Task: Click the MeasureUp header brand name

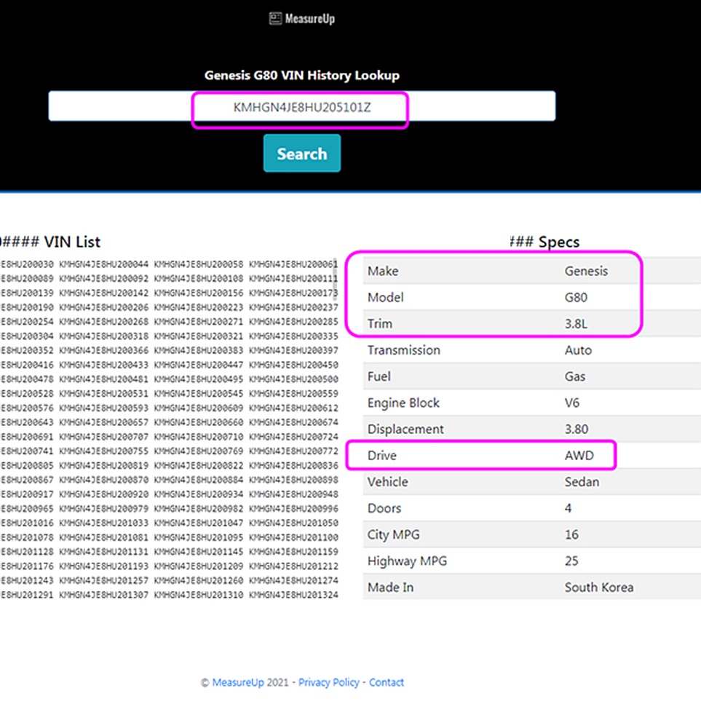Action: (309, 19)
